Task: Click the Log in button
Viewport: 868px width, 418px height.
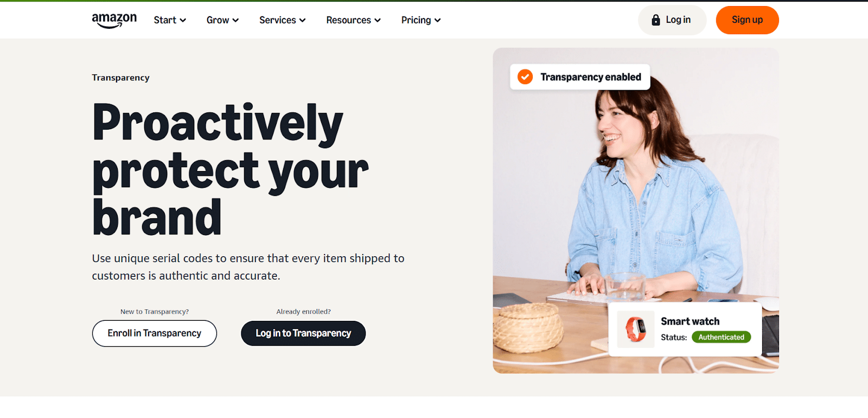Action: click(x=672, y=20)
